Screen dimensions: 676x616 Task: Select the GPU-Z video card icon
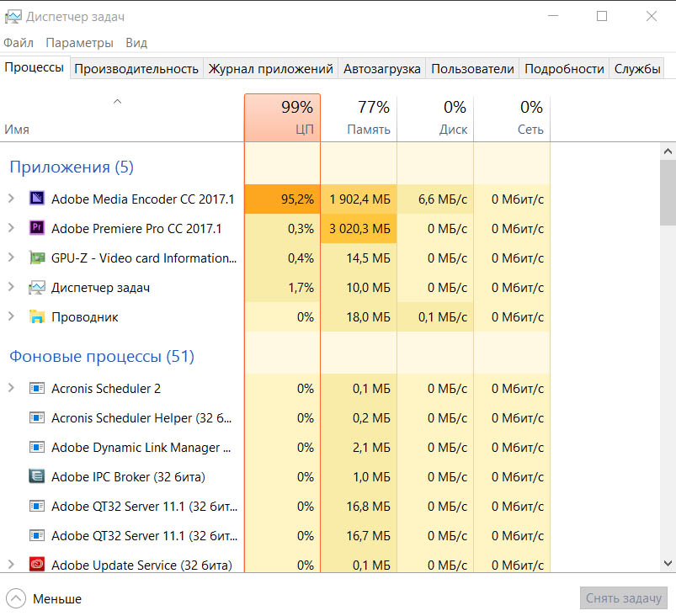[x=37, y=258]
